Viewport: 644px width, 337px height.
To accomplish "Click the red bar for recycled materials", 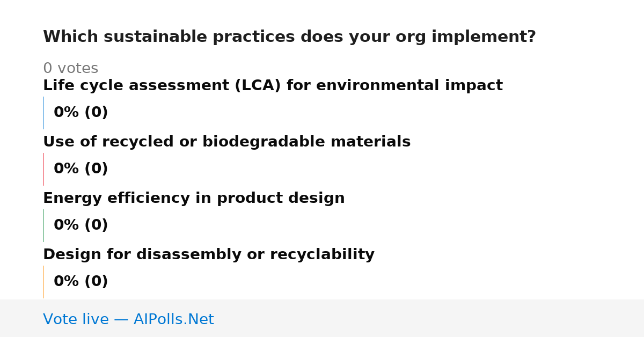I will point(43,169).
